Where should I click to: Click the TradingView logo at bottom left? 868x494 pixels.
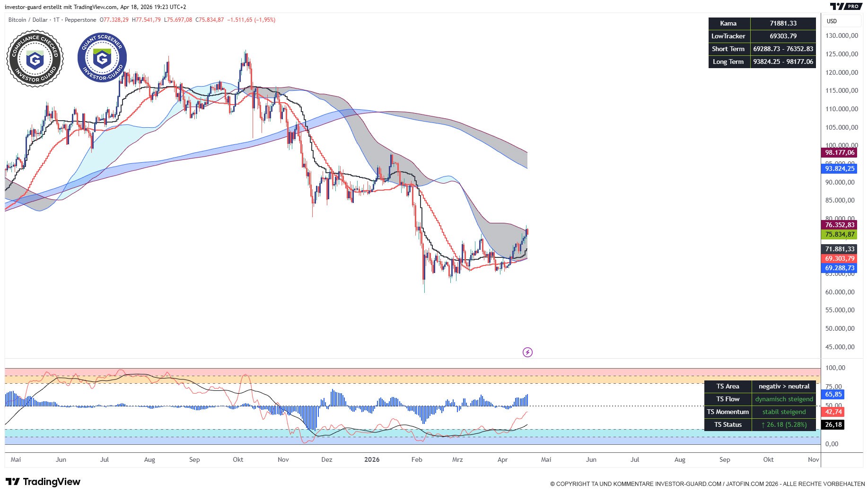(x=43, y=482)
